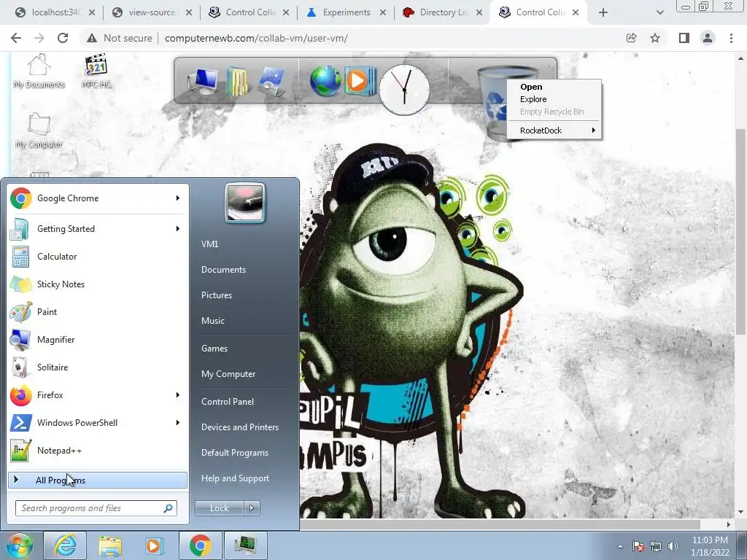The width and height of the screenshot is (747, 560).
Task: Open a new browser tab
Action: 603,12
